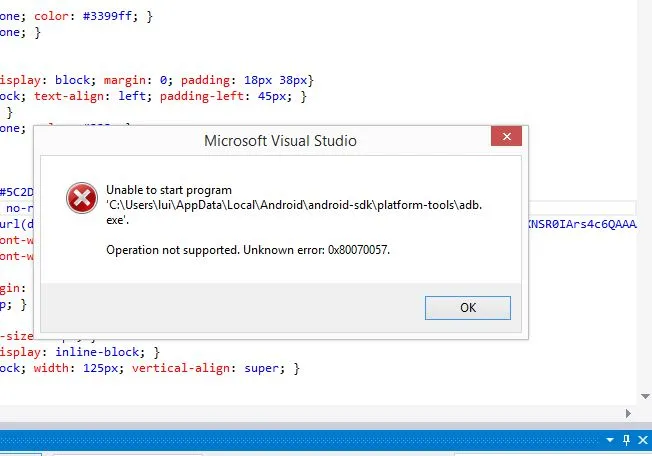652x456 pixels.
Task: Click 'margin: 0' in the code editor
Action: click(135, 80)
